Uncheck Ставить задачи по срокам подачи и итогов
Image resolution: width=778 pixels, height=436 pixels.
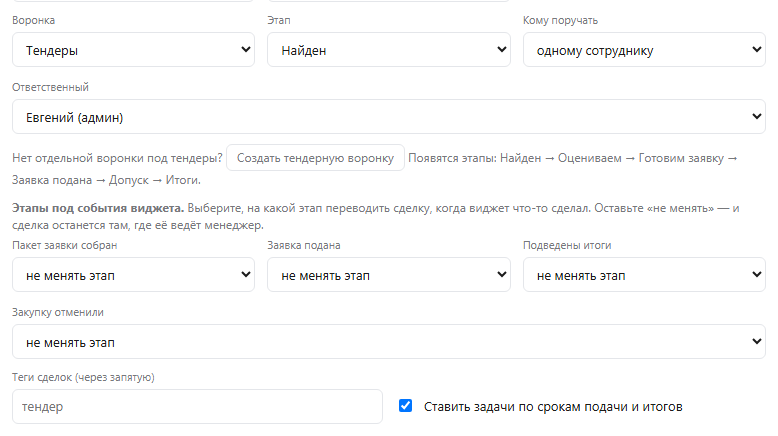pos(405,406)
